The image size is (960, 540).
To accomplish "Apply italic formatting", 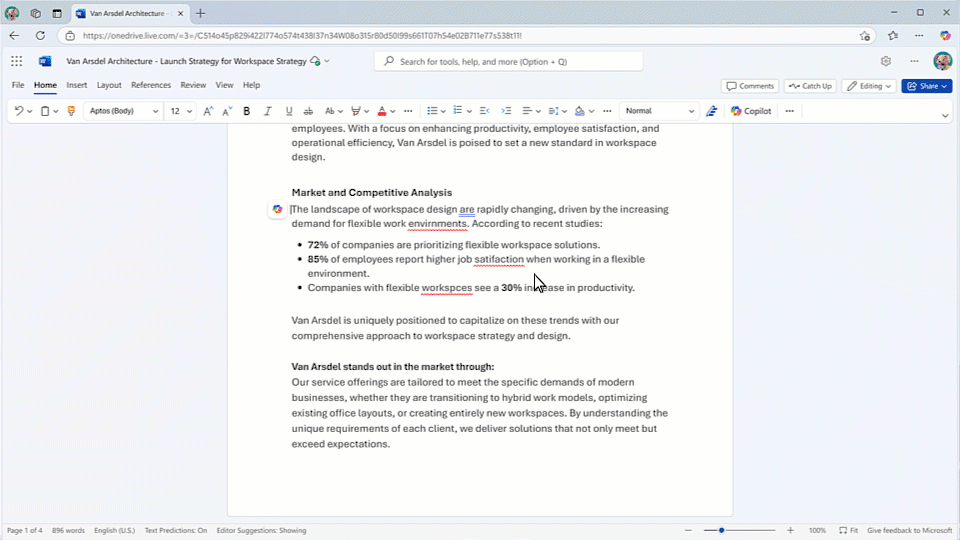I will [x=267, y=111].
